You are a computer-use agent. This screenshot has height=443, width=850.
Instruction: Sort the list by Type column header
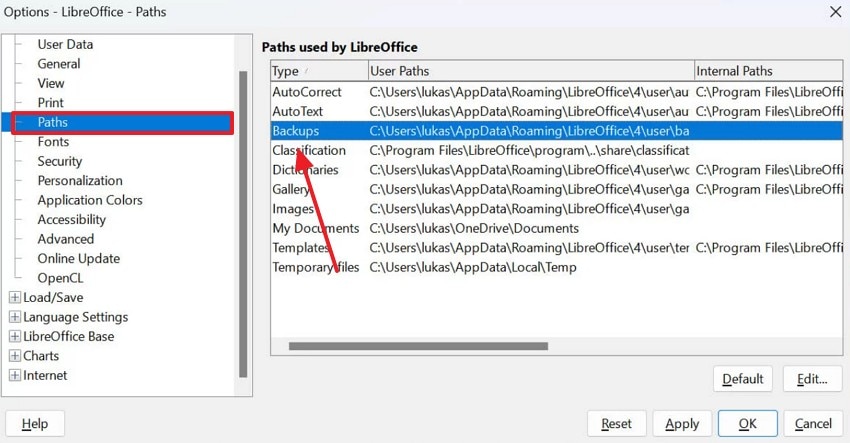319,71
